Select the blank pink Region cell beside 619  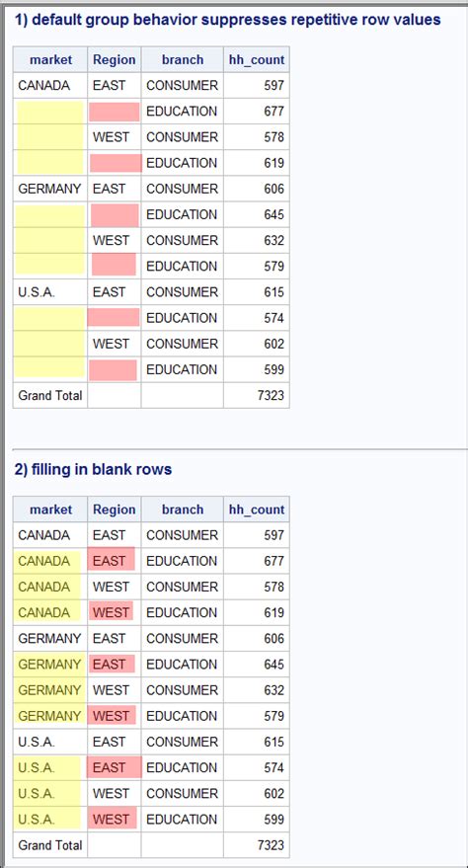(x=115, y=163)
